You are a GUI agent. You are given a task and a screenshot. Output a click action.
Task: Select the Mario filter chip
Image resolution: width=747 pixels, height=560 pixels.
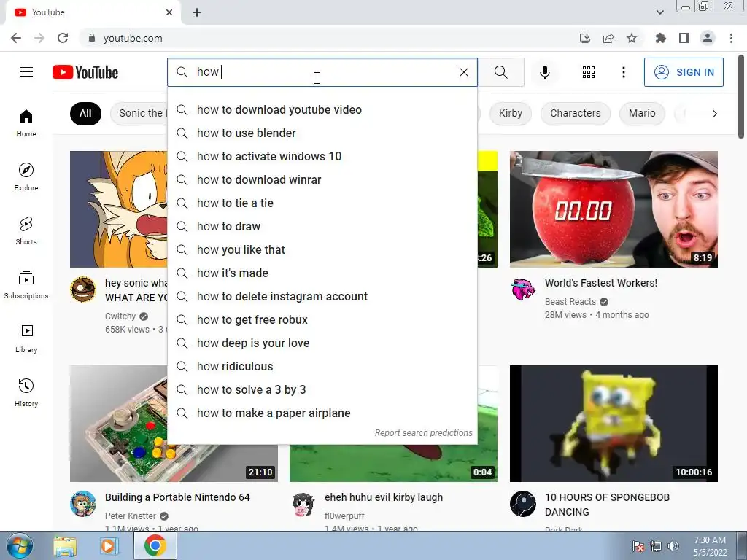pyautogui.click(x=642, y=113)
